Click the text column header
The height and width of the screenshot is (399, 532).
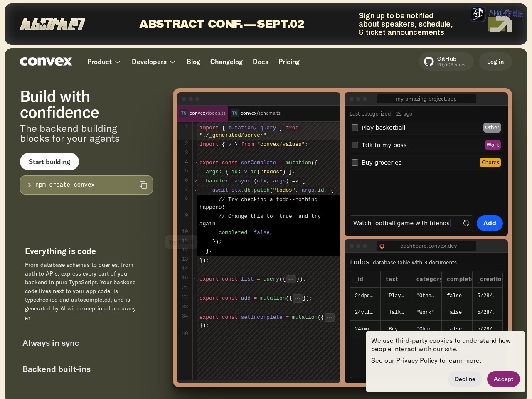pos(396,279)
